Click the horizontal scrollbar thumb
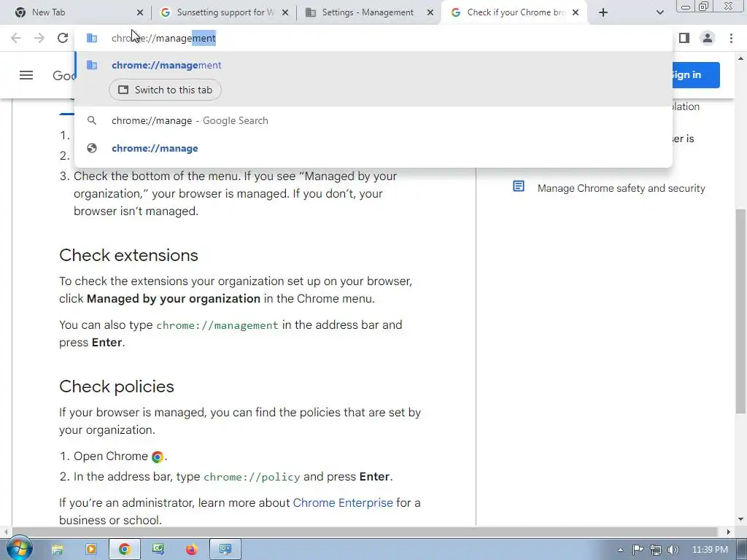The image size is (747, 560). point(365,532)
